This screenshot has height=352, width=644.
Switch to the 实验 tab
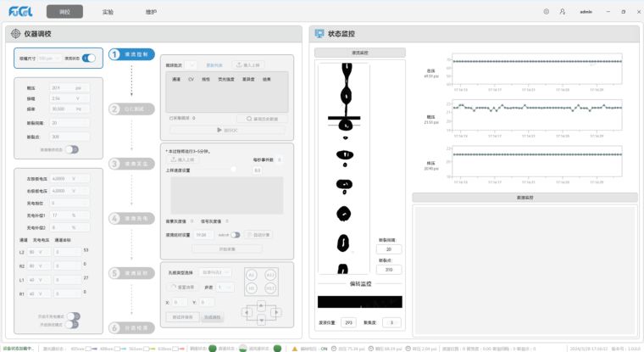[x=108, y=12]
